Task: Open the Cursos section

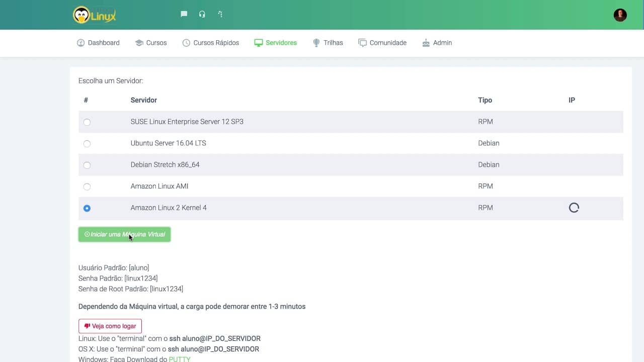Action: coord(151,43)
